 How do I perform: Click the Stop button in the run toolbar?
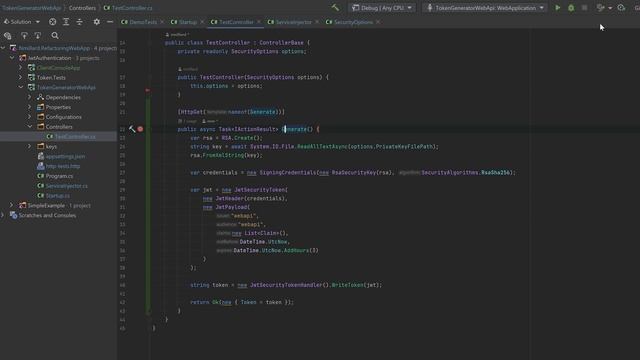pyautogui.click(x=584, y=8)
